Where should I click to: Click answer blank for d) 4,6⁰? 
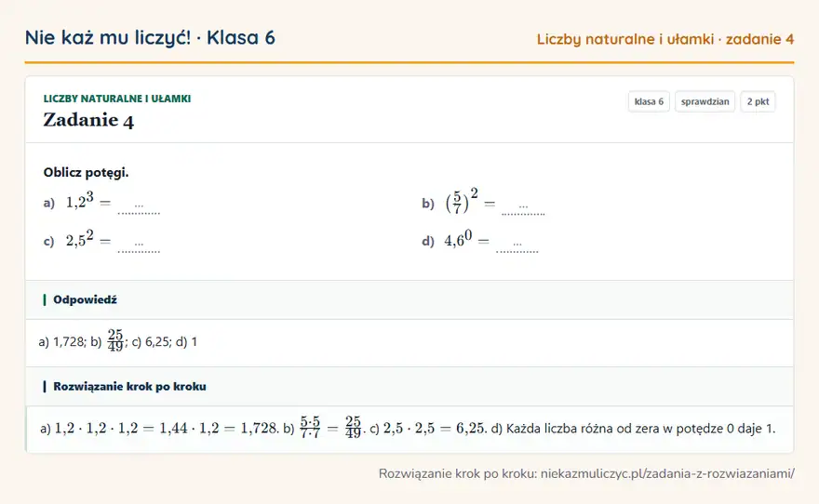click(x=517, y=246)
